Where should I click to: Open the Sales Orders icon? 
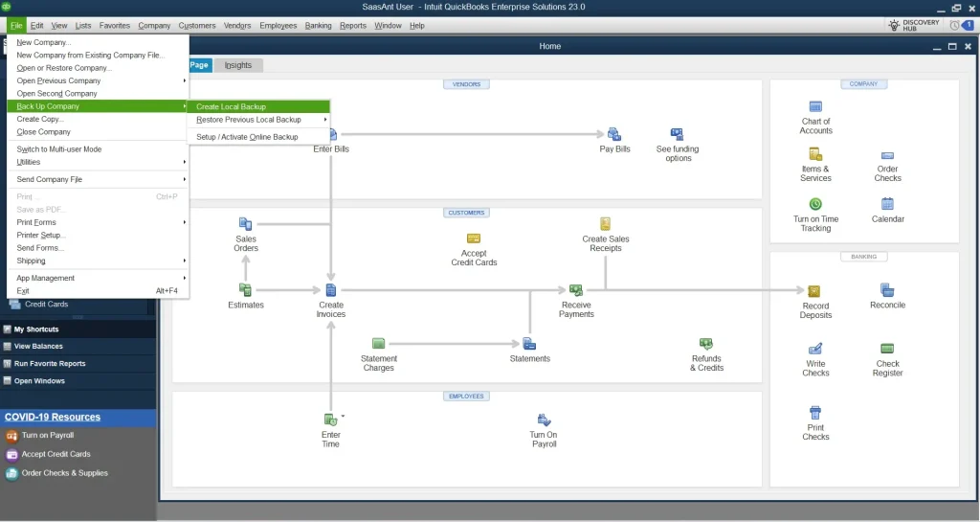(x=246, y=224)
